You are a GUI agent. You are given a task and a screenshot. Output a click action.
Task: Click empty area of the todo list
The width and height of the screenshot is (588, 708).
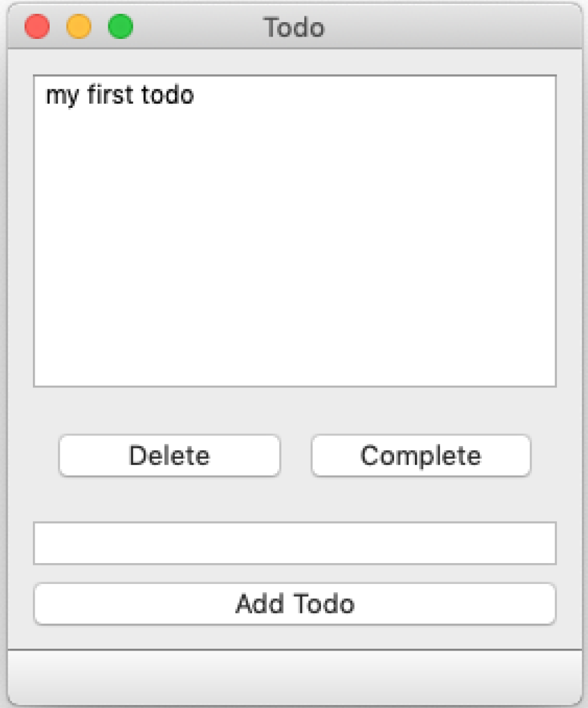[x=295, y=249]
